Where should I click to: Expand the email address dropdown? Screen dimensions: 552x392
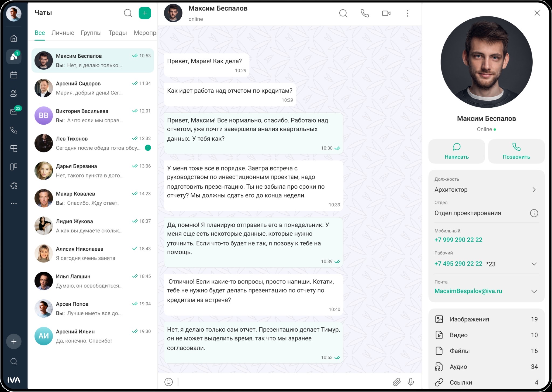click(534, 291)
